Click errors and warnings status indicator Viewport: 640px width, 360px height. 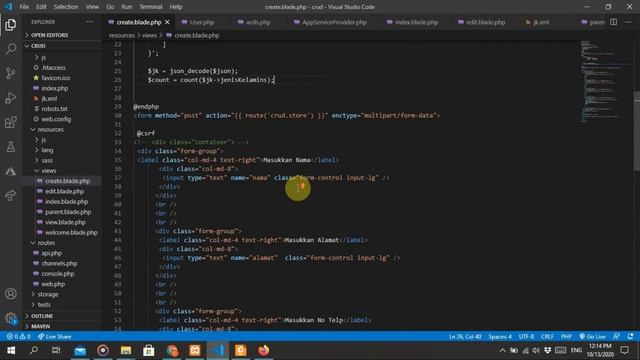coord(18,337)
